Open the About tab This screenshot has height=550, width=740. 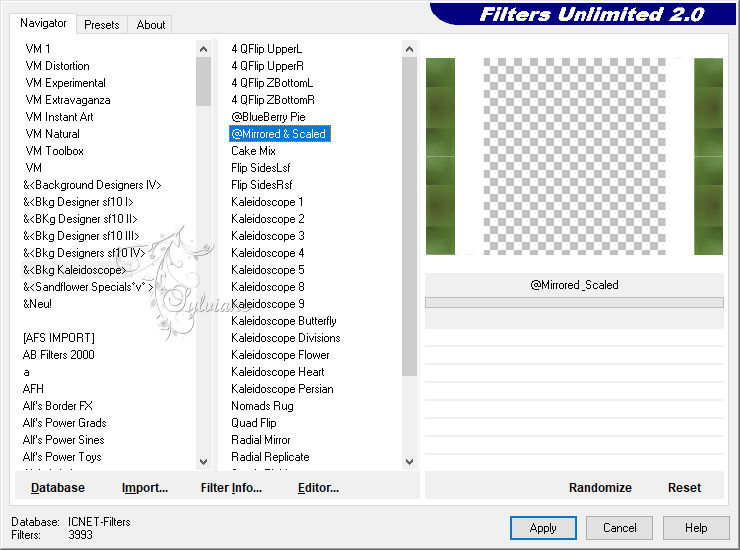point(151,25)
